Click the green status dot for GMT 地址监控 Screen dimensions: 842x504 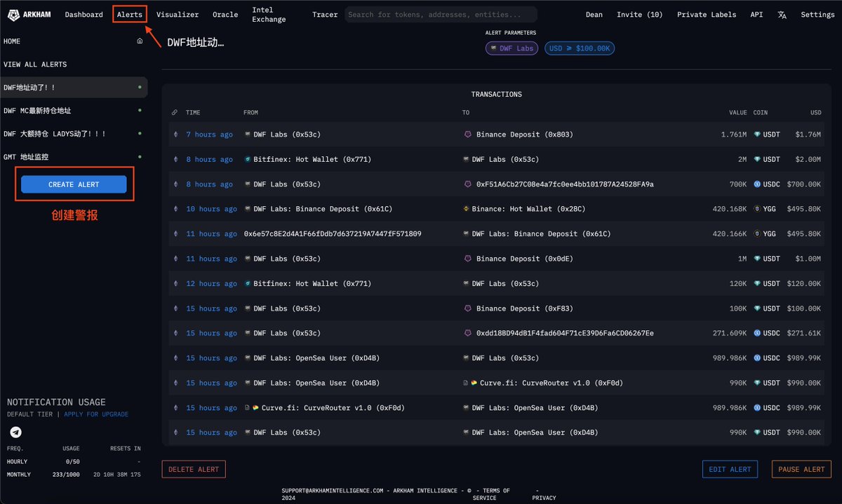(x=140, y=157)
